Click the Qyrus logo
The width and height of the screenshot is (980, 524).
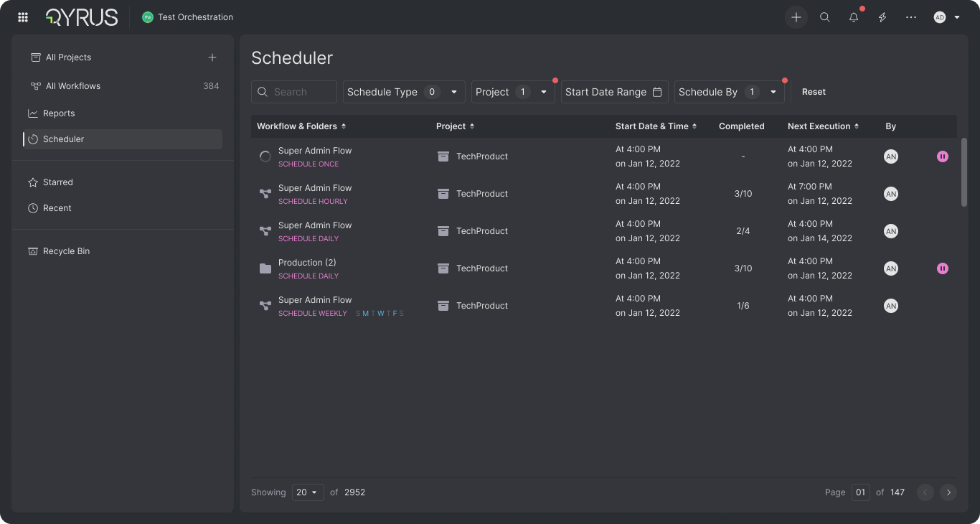(x=82, y=17)
